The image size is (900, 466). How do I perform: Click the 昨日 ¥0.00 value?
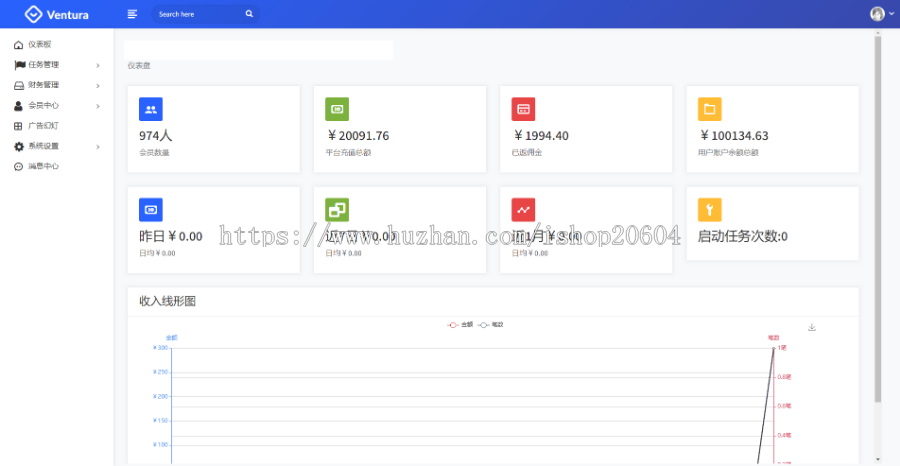170,236
